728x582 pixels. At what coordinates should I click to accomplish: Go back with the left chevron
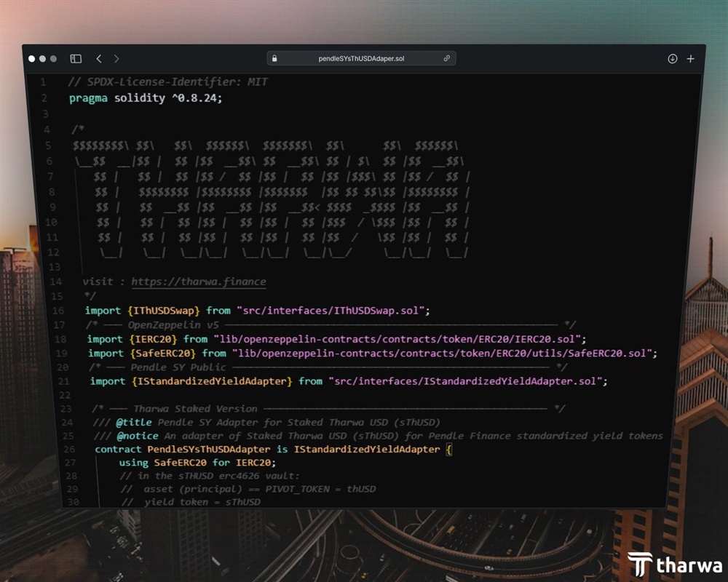click(x=99, y=58)
